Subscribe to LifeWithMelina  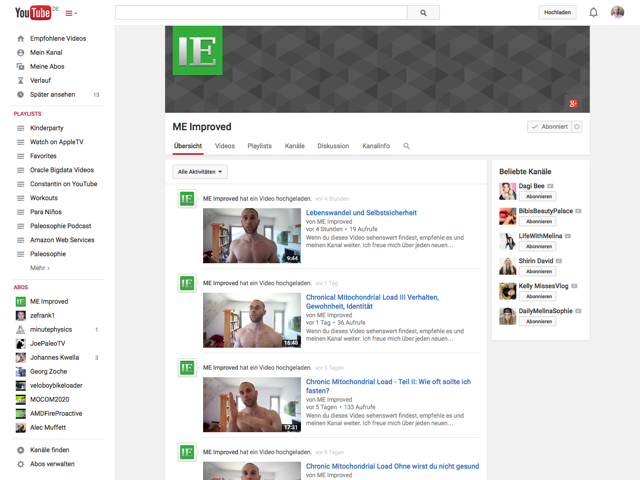[539, 247]
